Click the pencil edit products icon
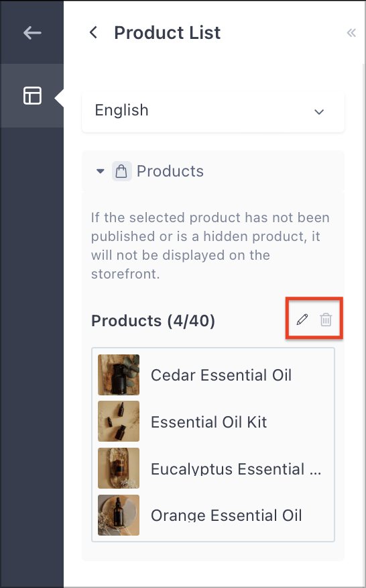366x588 pixels. point(302,320)
